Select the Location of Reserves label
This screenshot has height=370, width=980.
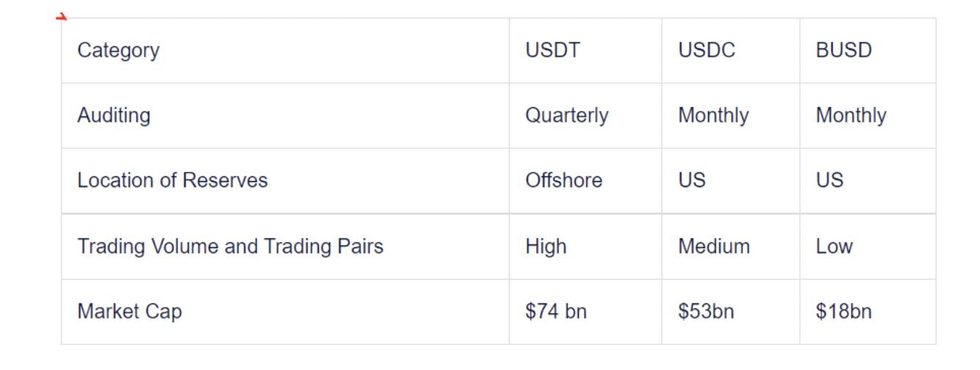pyautogui.click(x=173, y=181)
